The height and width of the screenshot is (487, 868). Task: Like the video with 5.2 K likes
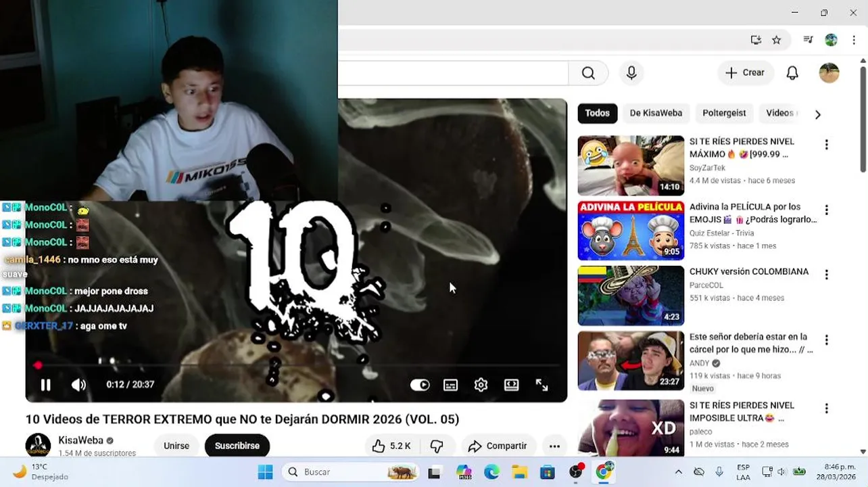pyautogui.click(x=391, y=446)
